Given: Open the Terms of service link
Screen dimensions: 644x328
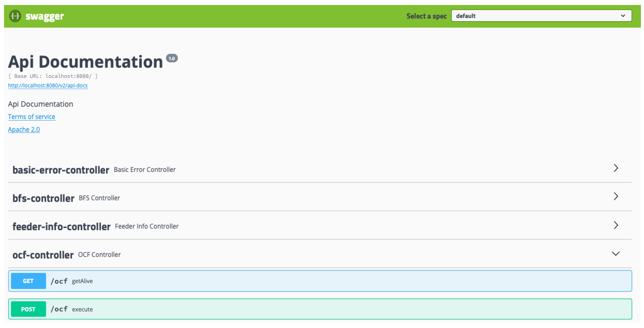Looking at the screenshot, I should (32, 117).
